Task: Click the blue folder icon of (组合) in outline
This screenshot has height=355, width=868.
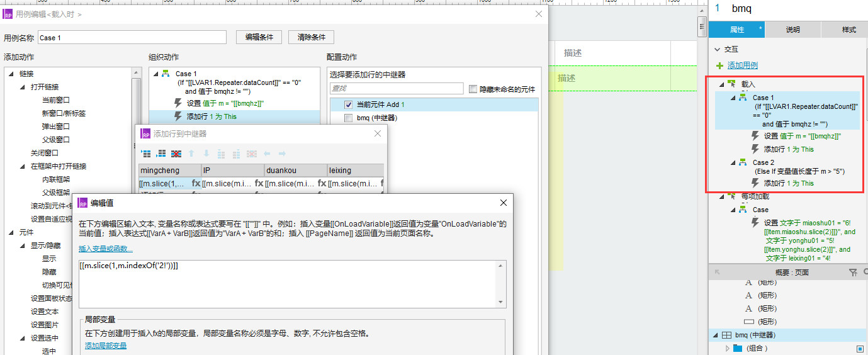Action: coord(738,348)
